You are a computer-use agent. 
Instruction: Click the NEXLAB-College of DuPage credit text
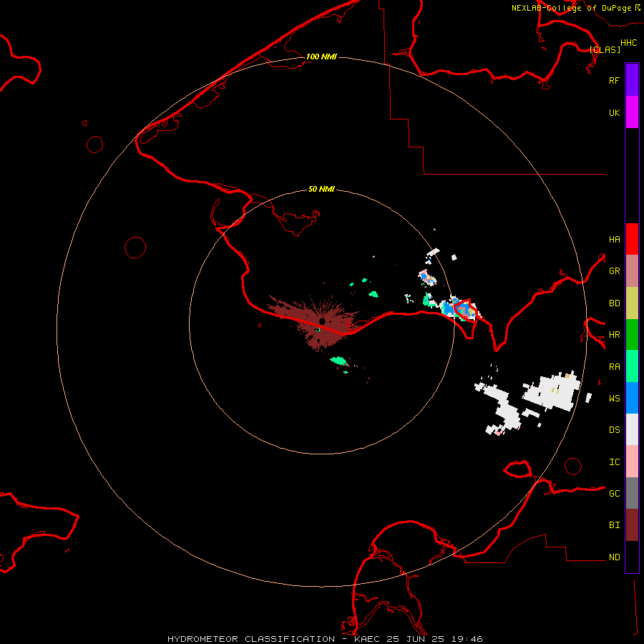pos(571,8)
